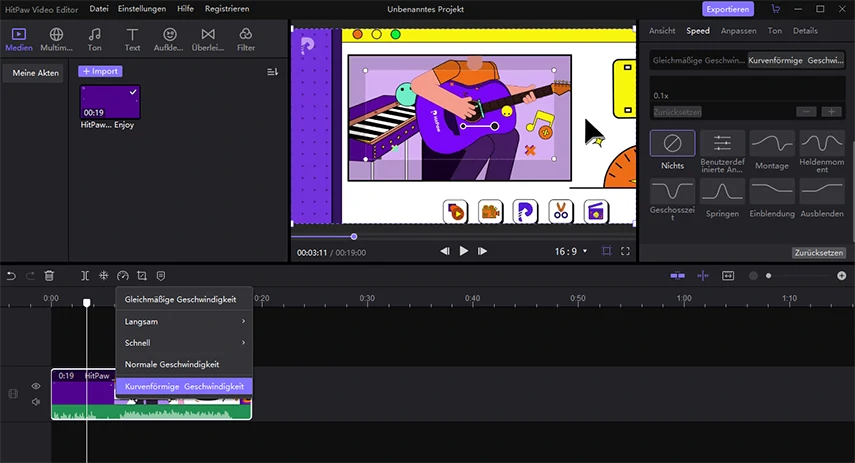Image resolution: width=855 pixels, height=463 pixels.
Task: Choose Normale Geschwindigkeit menu entry
Action: coord(184,364)
